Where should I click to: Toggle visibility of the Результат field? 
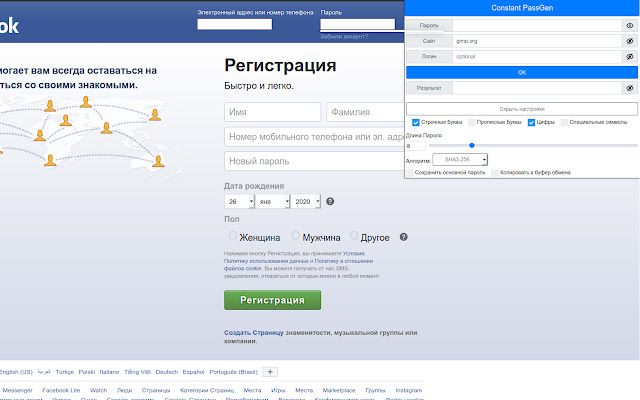coord(630,88)
